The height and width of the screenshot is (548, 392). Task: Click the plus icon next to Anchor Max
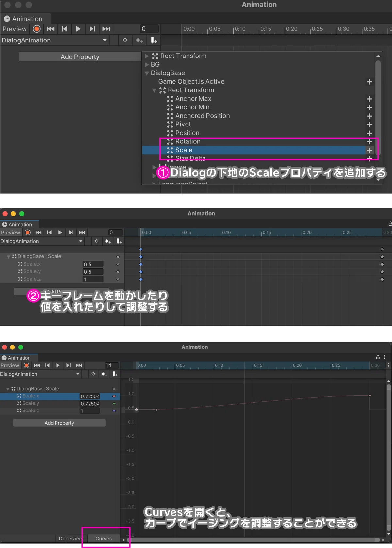[369, 99]
